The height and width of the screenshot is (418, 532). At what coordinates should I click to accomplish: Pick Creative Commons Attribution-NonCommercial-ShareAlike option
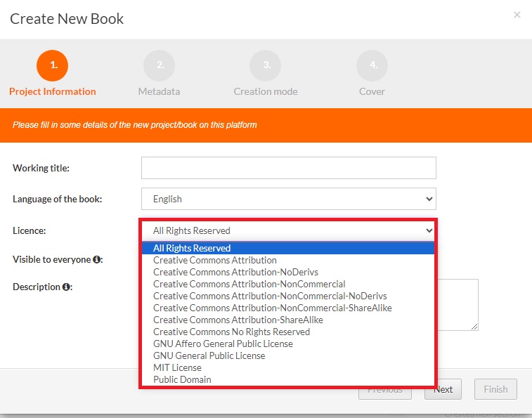[272, 308]
